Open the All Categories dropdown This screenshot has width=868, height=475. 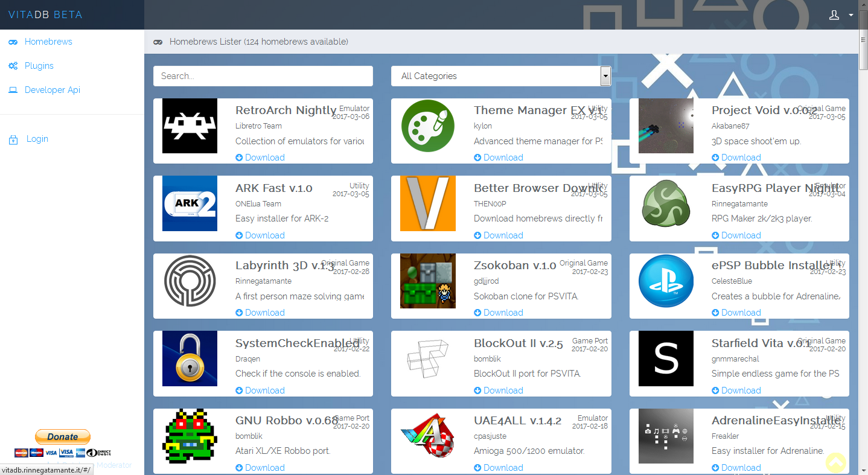[501, 76]
